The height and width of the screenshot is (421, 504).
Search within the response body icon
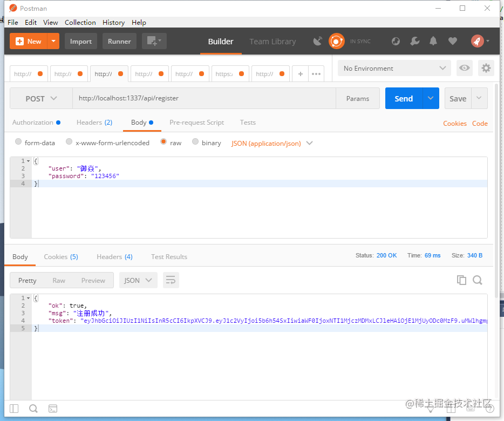pos(478,280)
